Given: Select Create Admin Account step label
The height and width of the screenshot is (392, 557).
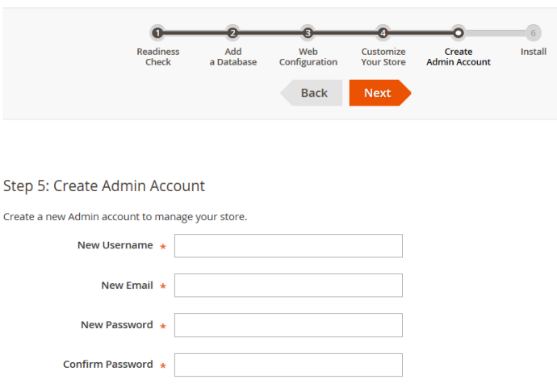Looking at the screenshot, I should 459,56.
